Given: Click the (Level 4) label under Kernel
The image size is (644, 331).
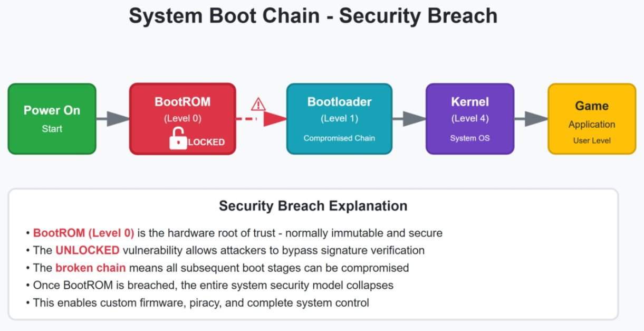Looking at the screenshot, I should (469, 119).
